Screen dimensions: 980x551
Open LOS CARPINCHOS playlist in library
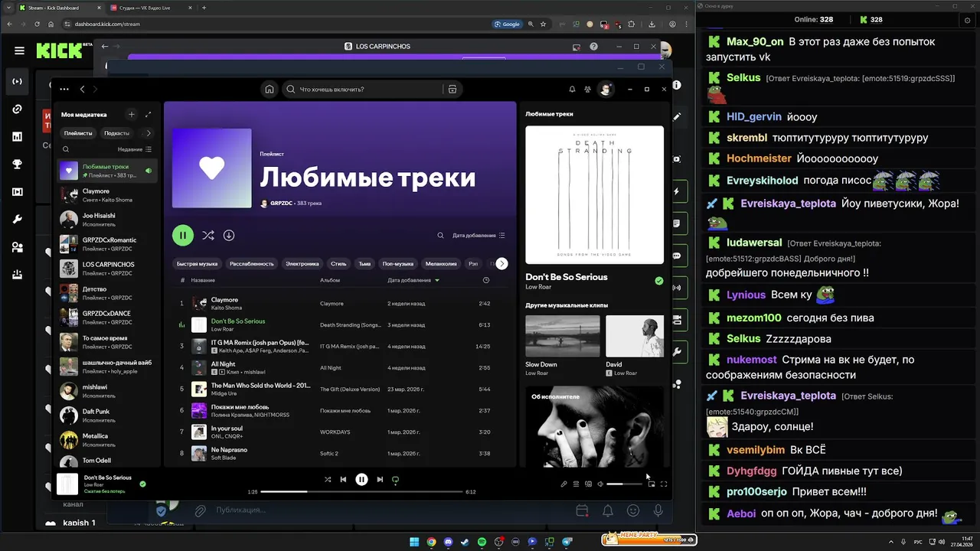pyautogui.click(x=108, y=269)
